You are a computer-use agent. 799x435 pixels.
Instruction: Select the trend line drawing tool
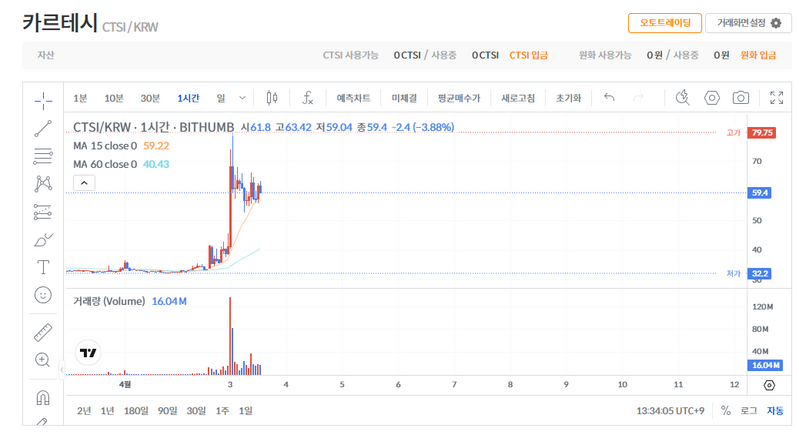coord(43,127)
